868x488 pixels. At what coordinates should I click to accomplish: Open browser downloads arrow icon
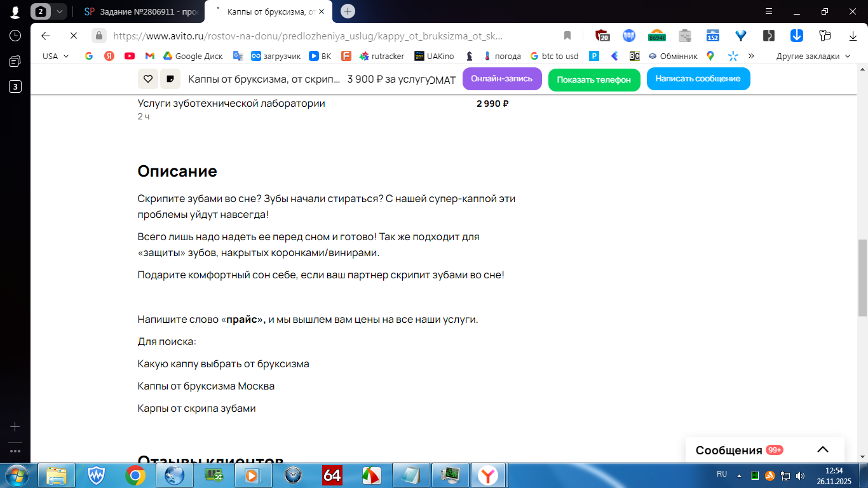[x=853, y=36]
